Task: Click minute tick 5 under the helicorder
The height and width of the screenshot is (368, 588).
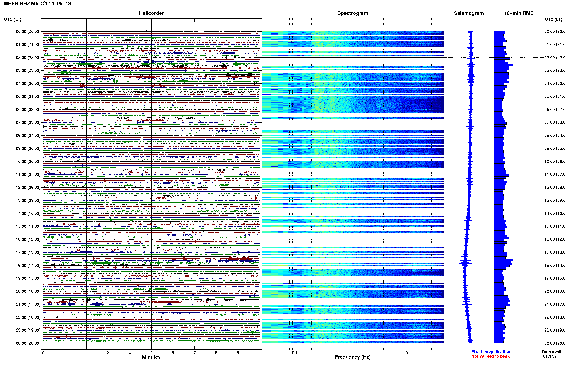Action: (151, 353)
